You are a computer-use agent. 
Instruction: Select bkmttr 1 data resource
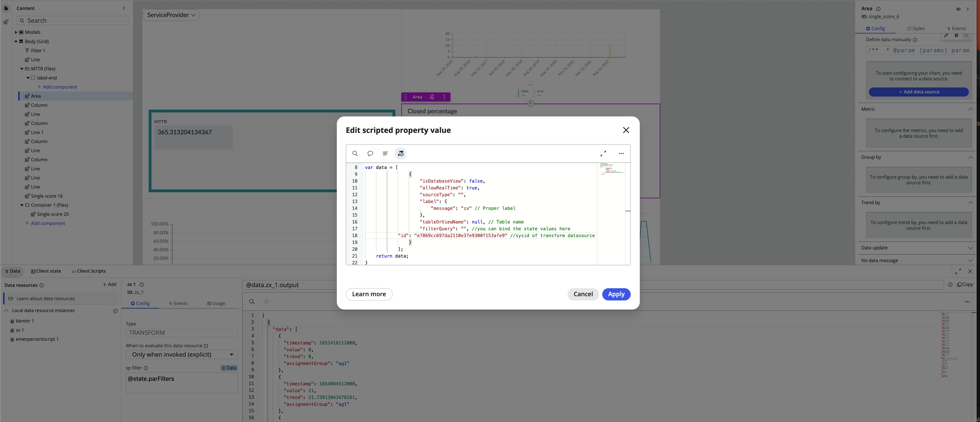coord(25,321)
